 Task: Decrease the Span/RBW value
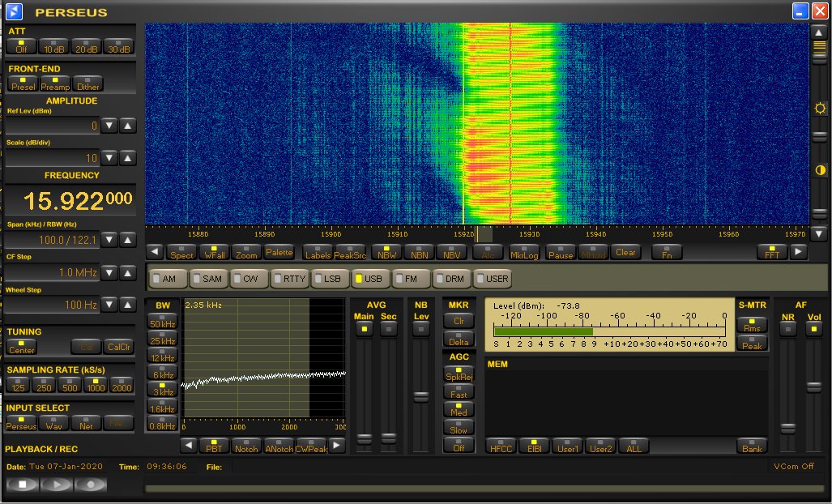tap(109, 240)
